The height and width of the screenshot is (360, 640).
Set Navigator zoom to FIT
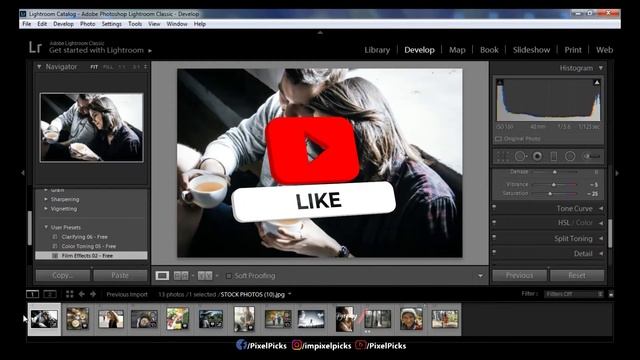94,67
